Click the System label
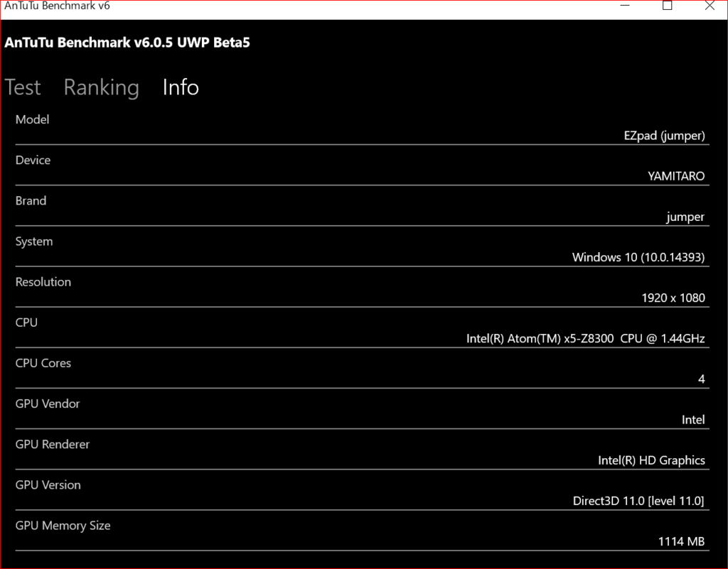Viewport: 728px width, 569px height. [x=34, y=242]
